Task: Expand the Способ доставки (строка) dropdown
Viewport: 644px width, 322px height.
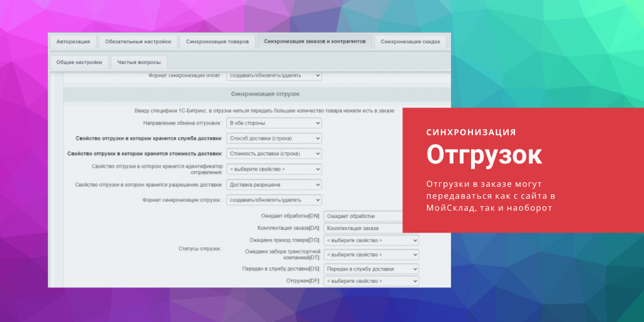Action: click(274, 138)
